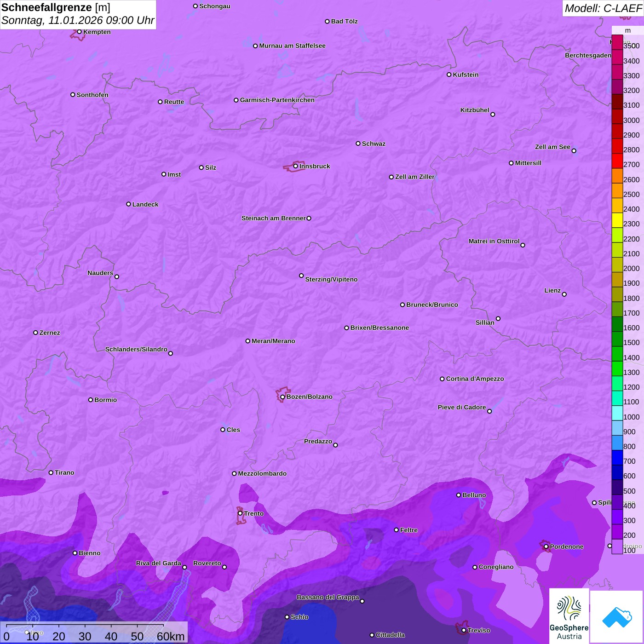644x644 pixels.
Task: Click the blue legend swatch at 700
Action: (x=617, y=458)
